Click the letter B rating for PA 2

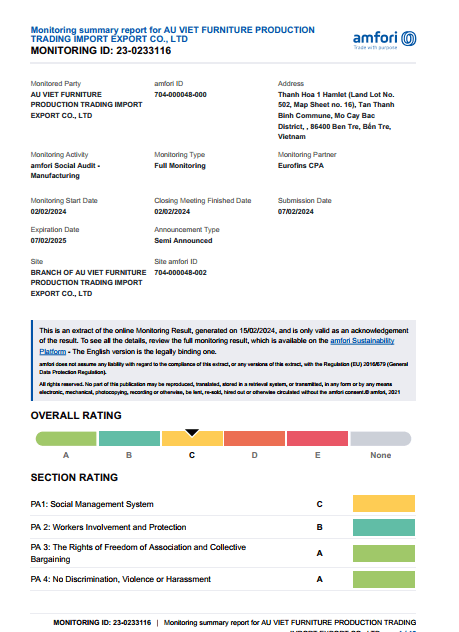pyautogui.click(x=320, y=527)
